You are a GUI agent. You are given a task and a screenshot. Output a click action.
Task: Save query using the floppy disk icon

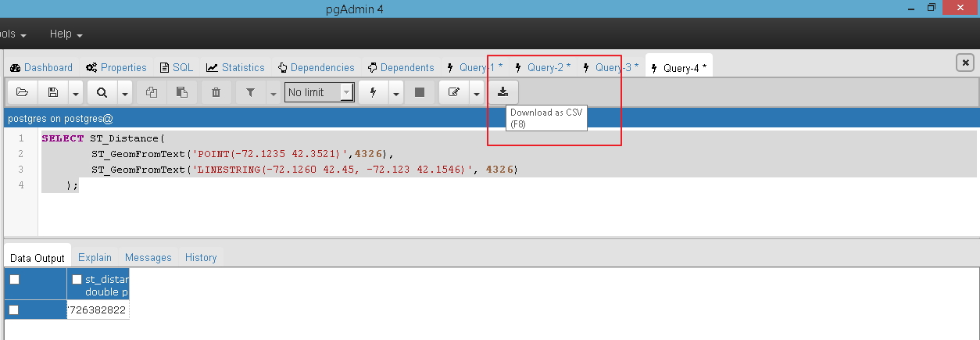(x=53, y=92)
